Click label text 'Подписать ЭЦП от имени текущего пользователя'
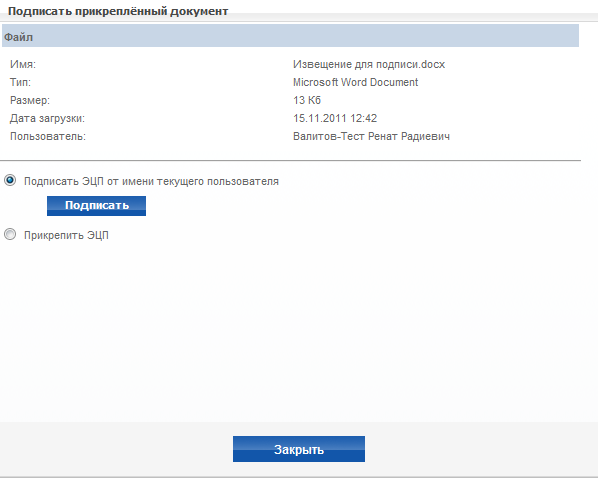This screenshot has height=478, width=598. click(x=151, y=181)
